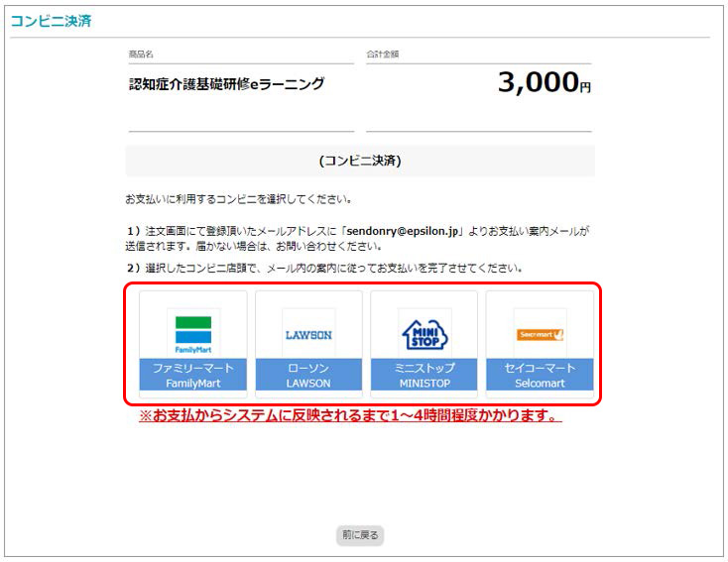The height and width of the screenshot is (562, 728).
Task: Click the product name 認知症介護基礎研修eラーニング
Action: click(x=227, y=84)
